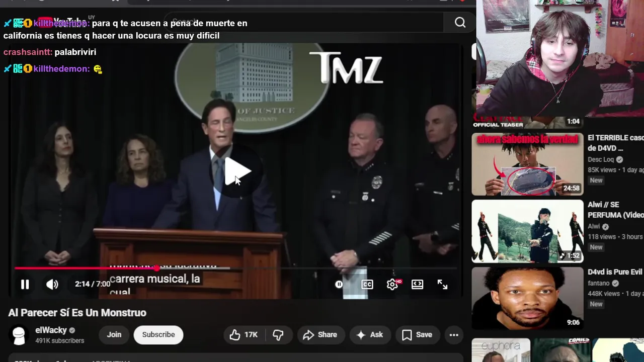Click the official teaser thumbnail 1:04
The height and width of the screenshot is (362, 644).
pyautogui.click(x=527, y=122)
